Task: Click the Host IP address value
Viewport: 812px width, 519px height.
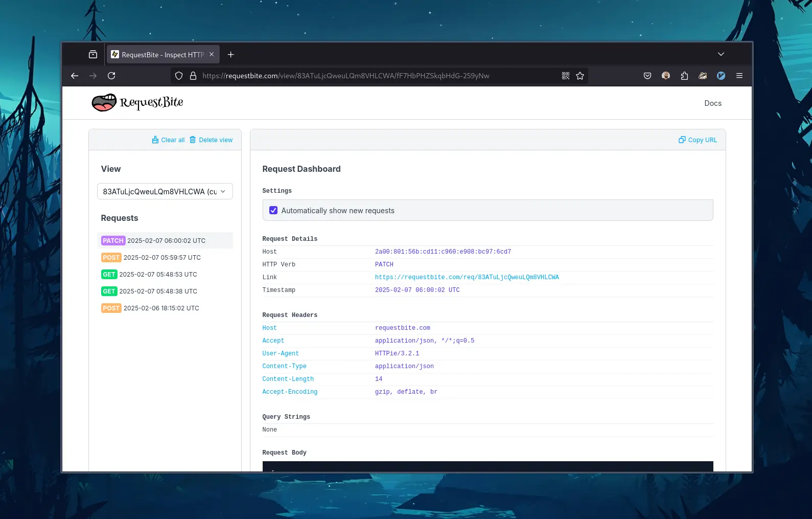Action: click(x=443, y=252)
